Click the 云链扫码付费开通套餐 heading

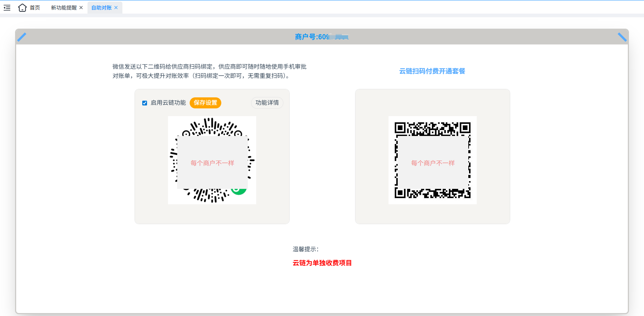(432, 71)
